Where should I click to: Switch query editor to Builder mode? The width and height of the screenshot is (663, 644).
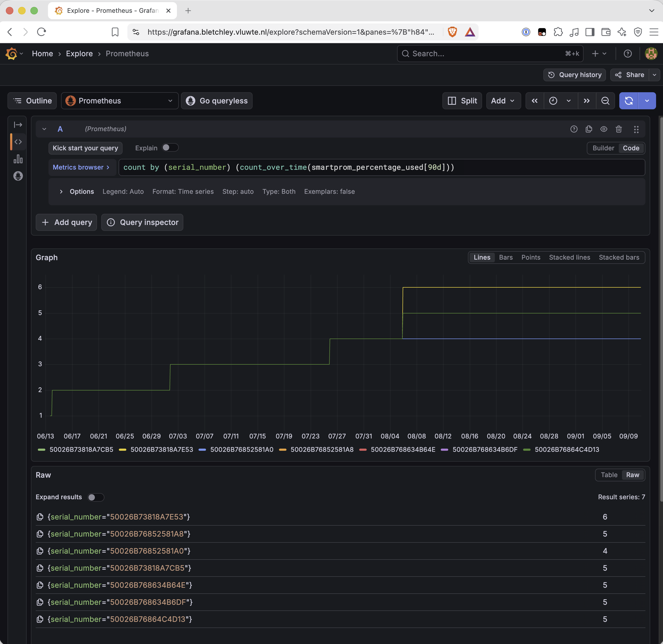tap(603, 148)
